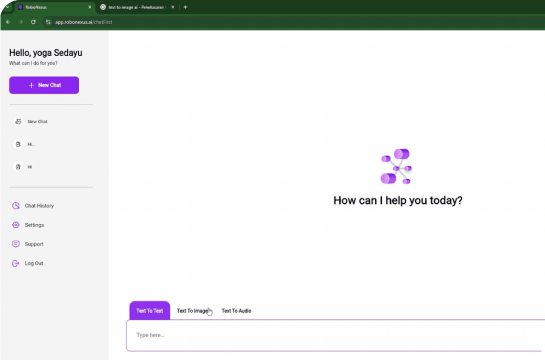The image size is (545, 360).
Task: Log out via the Log Out link
Action: (x=34, y=263)
